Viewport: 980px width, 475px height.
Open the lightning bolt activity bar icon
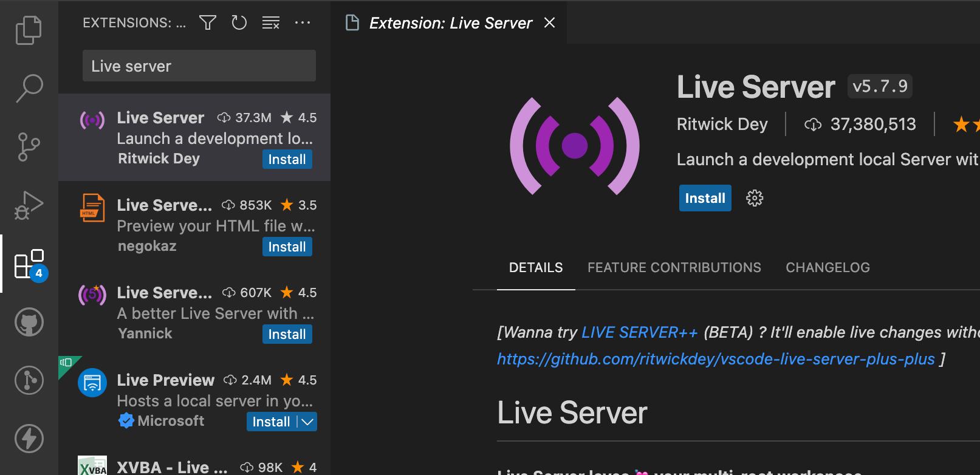pyautogui.click(x=29, y=439)
